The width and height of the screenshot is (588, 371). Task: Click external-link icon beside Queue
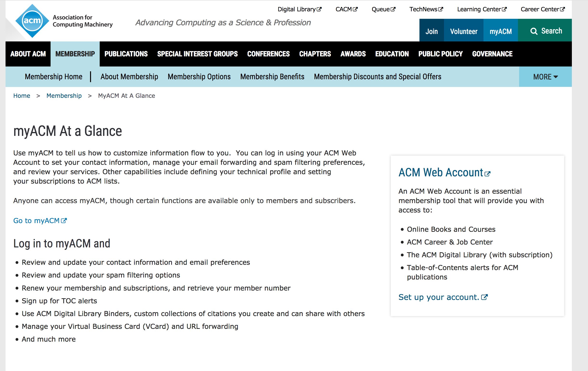click(x=393, y=9)
